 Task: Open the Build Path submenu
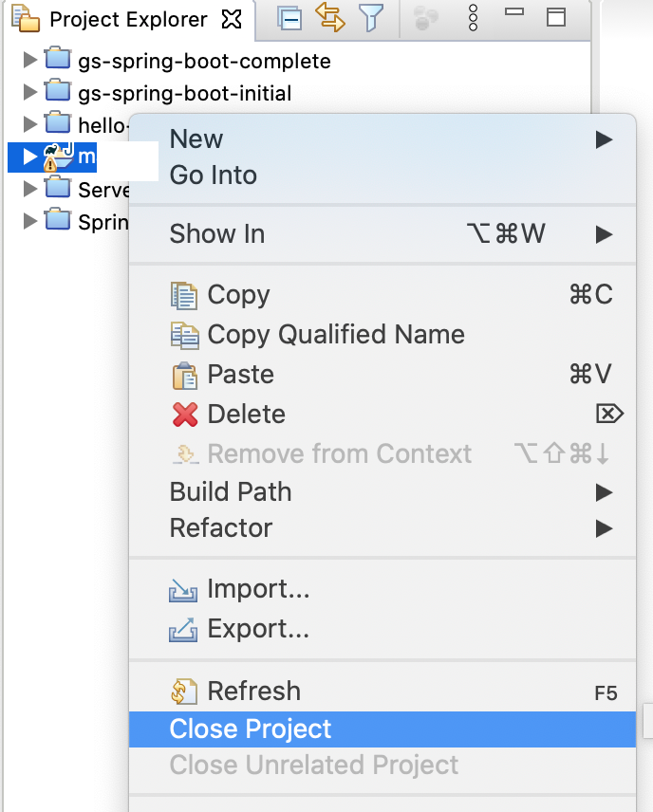pyautogui.click(x=382, y=492)
